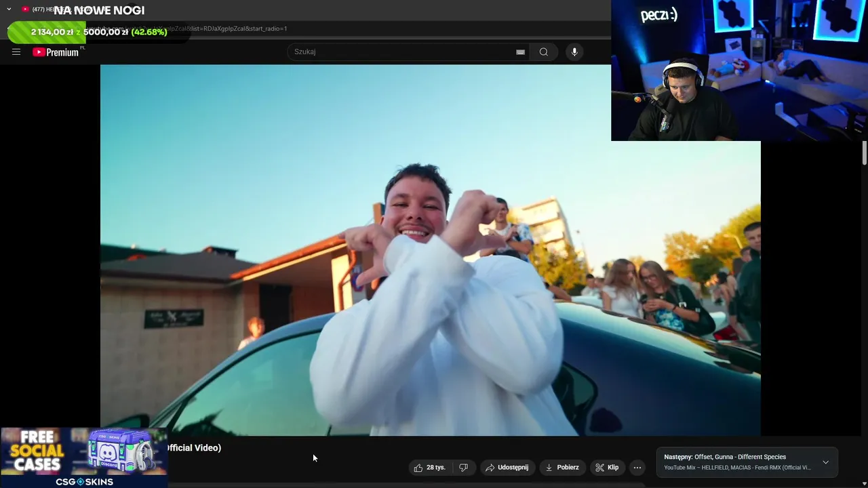Go to YouTube Premium home logo
The image size is (868, 488).
(56, 52)
